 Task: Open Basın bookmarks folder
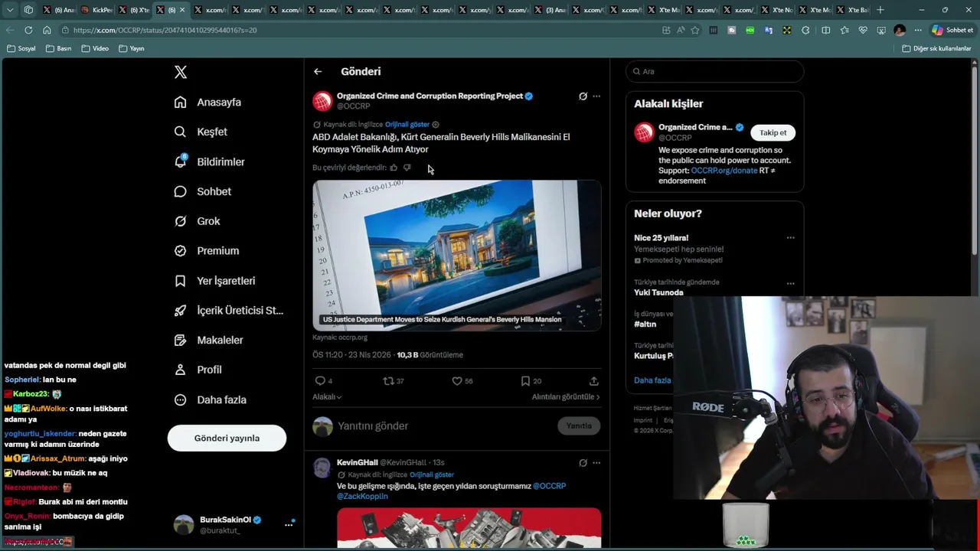[x=59, y=48]
